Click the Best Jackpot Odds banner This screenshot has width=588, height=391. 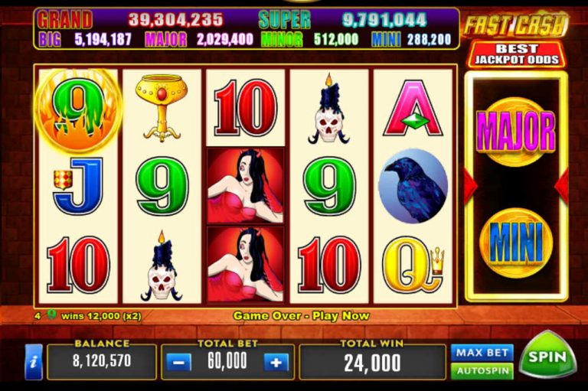[516, 54]
